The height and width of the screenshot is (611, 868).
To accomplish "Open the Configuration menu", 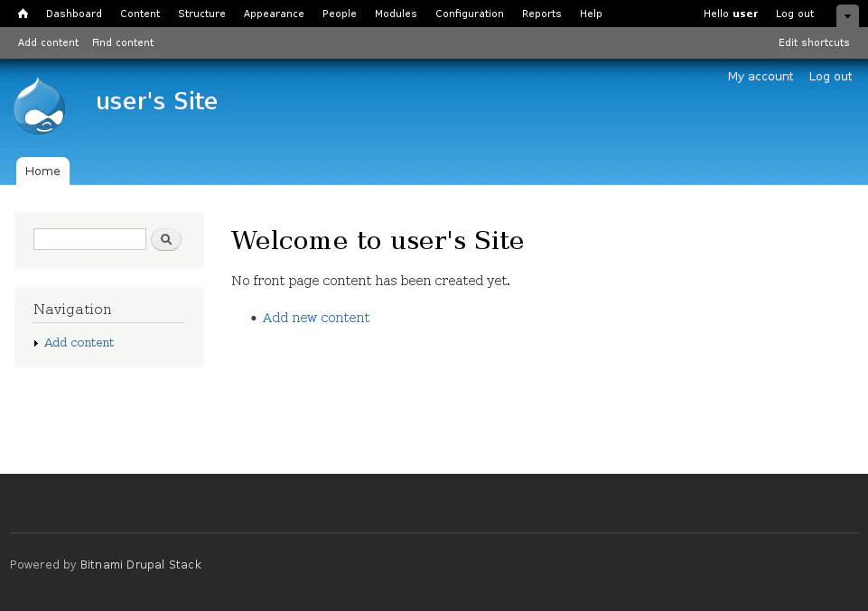I will tap(470, 14).
